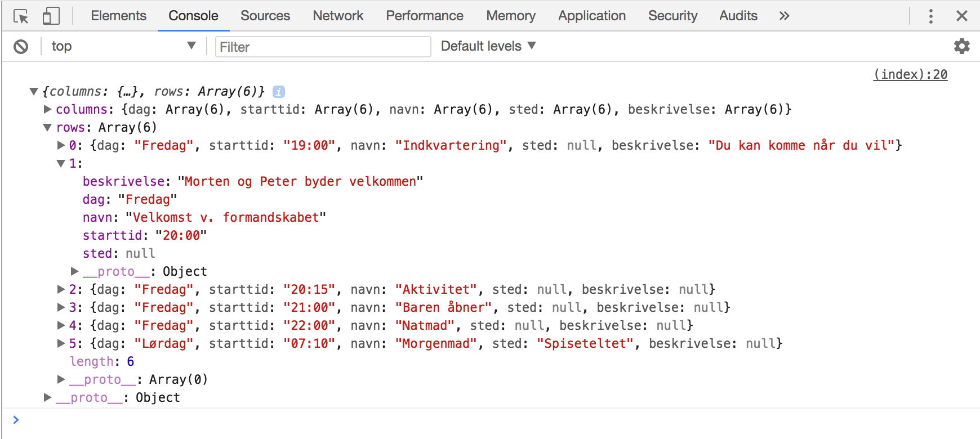Screen dimensions: 980x439
Task: Expand row 5 with Morgenmad
Action: 61,343
